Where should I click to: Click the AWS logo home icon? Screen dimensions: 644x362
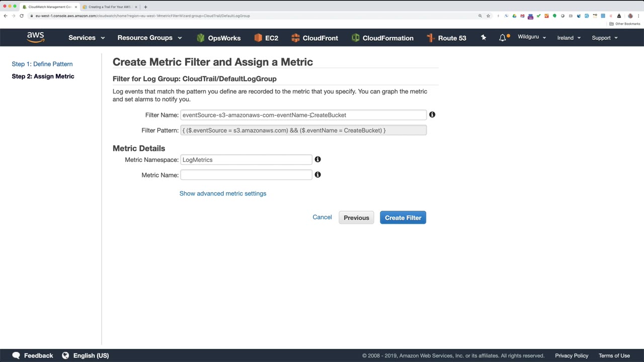click(35, 37)
